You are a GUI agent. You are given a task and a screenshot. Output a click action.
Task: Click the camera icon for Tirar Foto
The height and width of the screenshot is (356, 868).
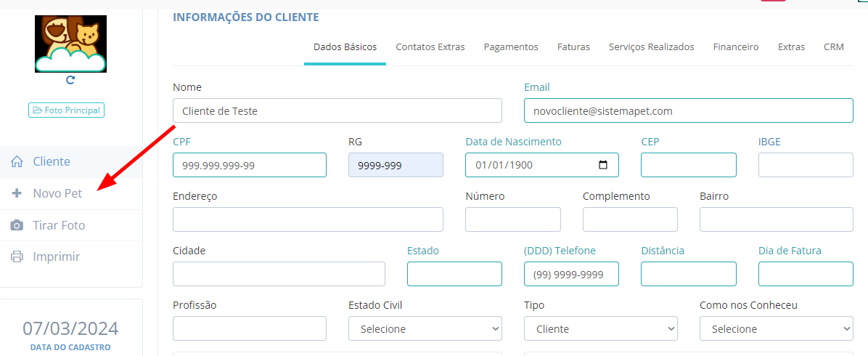coord(17,225)
